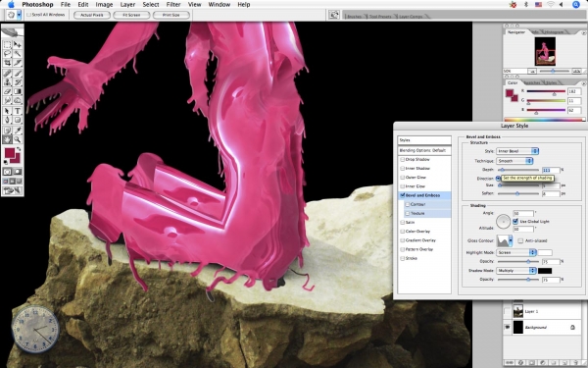Screen dimensions: 588x368
Task: Switch to the Swatches tab
Action: (532, 82)
